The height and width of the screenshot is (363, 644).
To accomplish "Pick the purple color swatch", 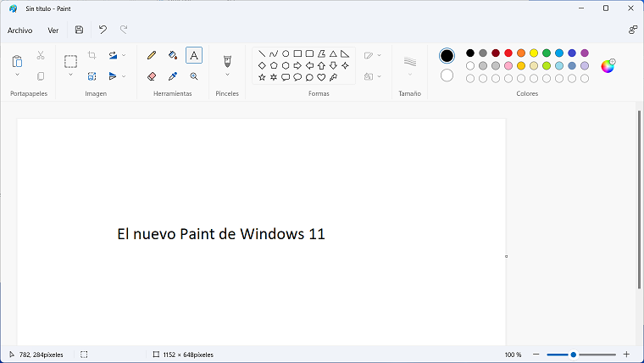I will (585, 53).
